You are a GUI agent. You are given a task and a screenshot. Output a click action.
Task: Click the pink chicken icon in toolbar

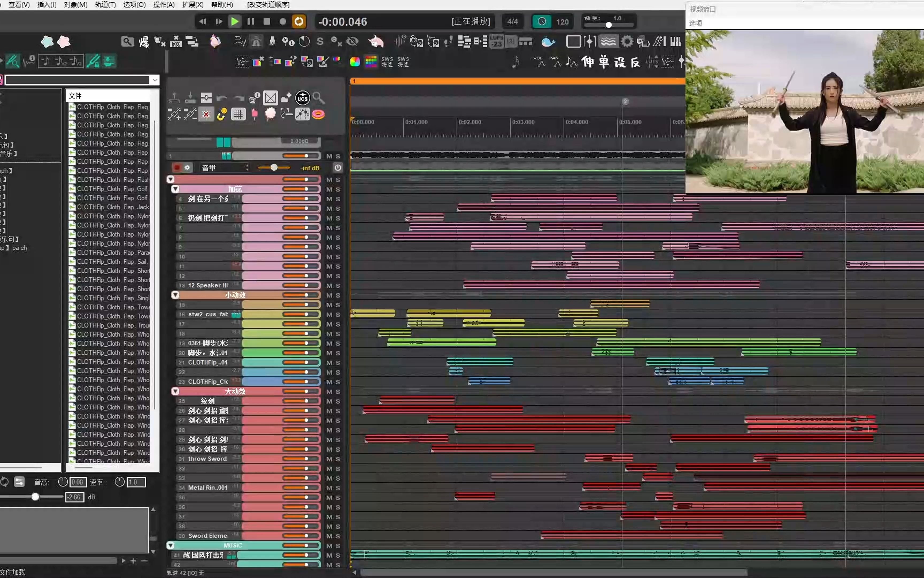[215, 41]
